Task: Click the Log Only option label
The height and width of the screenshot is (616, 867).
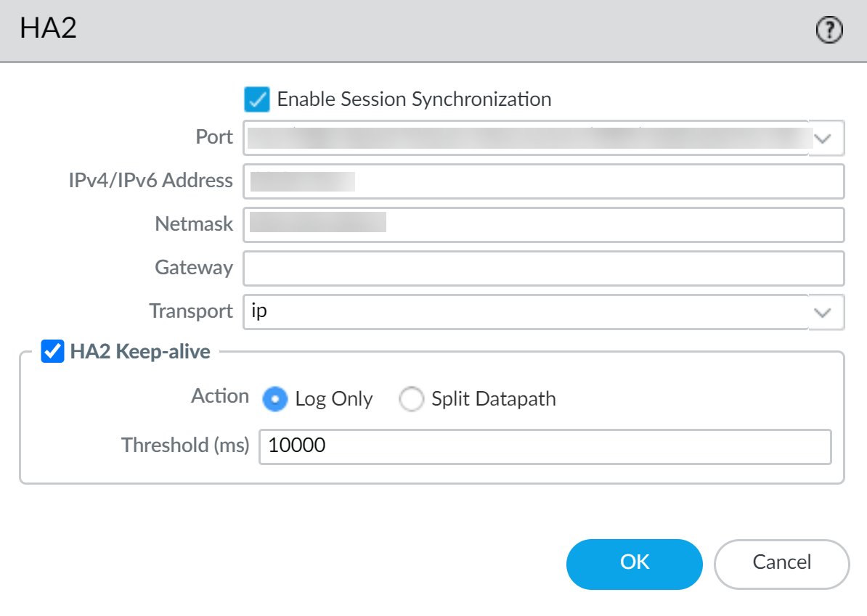Action: [x=333, y=399]
